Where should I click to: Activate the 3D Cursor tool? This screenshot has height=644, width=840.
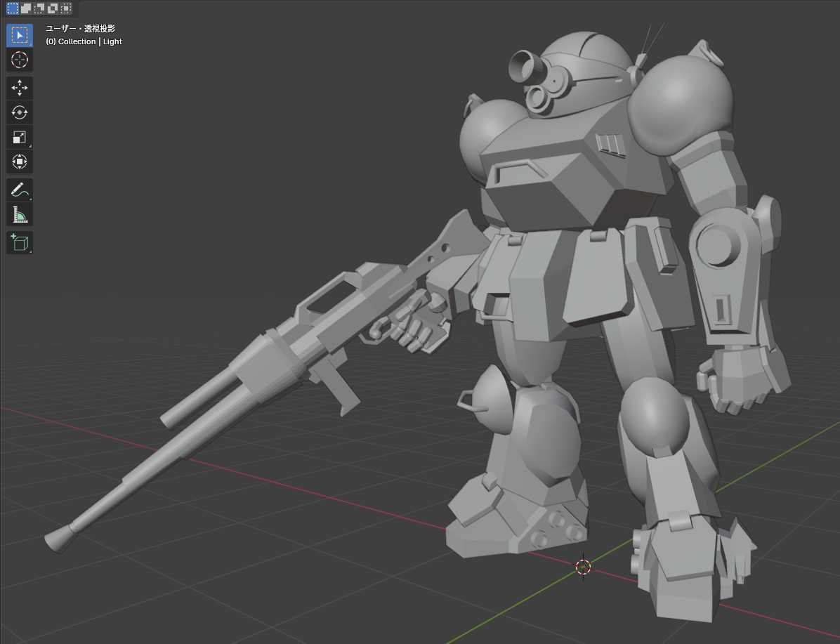click(19, 60)
